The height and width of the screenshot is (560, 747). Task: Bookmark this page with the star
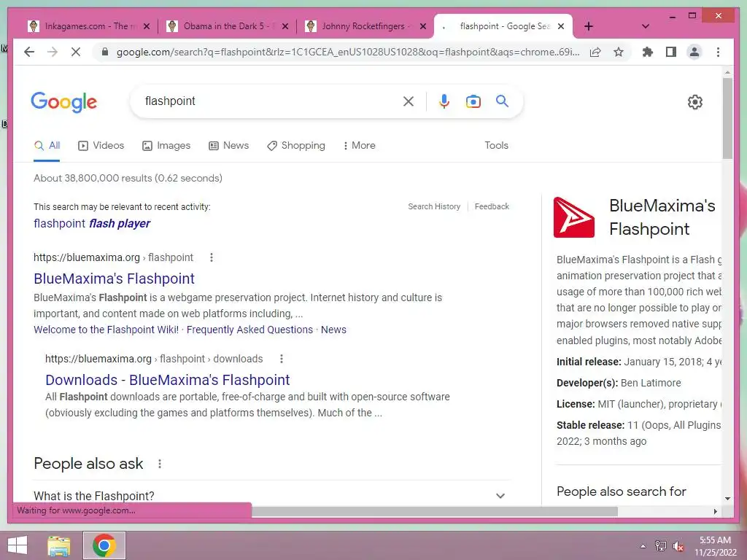point(619,52)
